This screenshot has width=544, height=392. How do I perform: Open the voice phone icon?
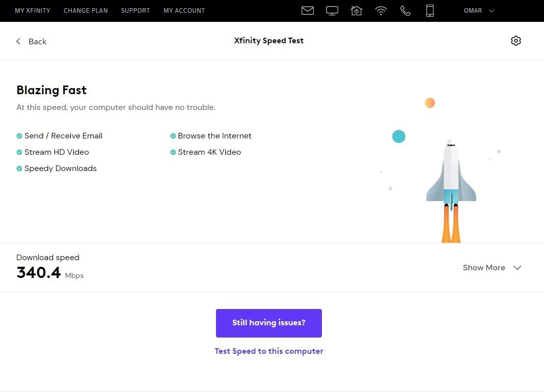pyautogui.click(x=405, y=11)
